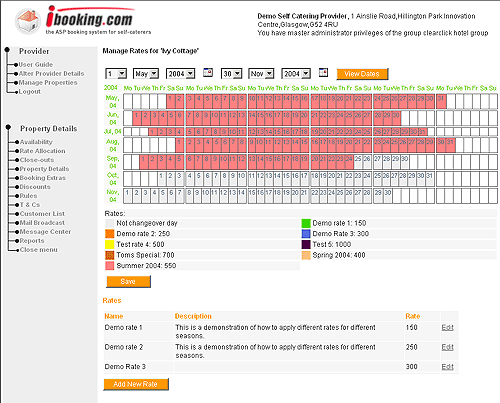This screenshot has width=500, height=403.
Task: Open the start year 2004 dropdown
Action: point(180,74)
